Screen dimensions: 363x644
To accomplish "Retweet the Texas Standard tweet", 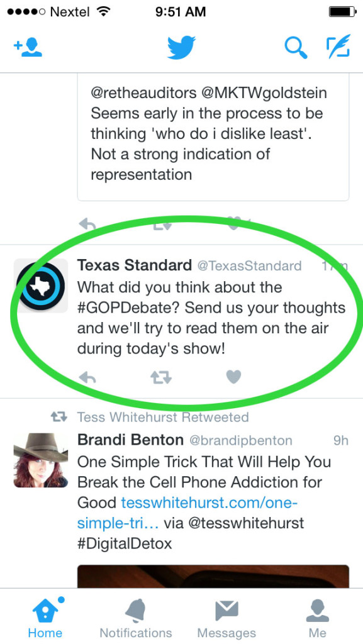I will 160,377.
